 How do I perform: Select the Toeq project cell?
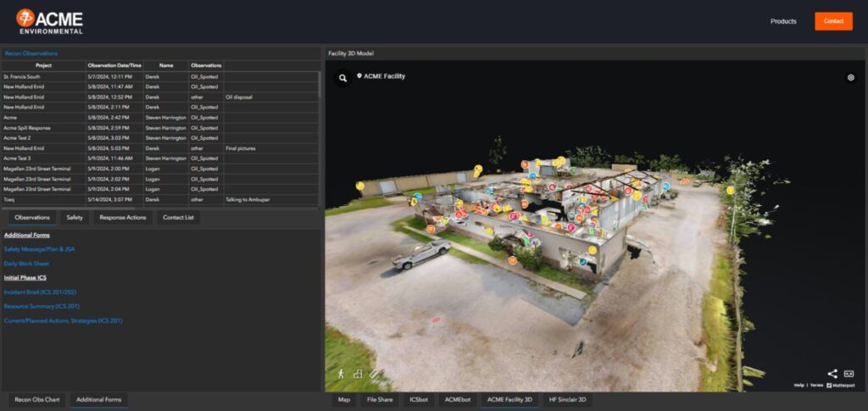[43, 199]
